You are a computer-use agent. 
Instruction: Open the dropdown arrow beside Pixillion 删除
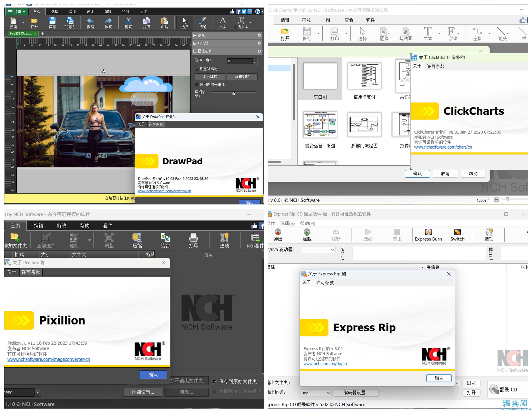click(90, 240)
